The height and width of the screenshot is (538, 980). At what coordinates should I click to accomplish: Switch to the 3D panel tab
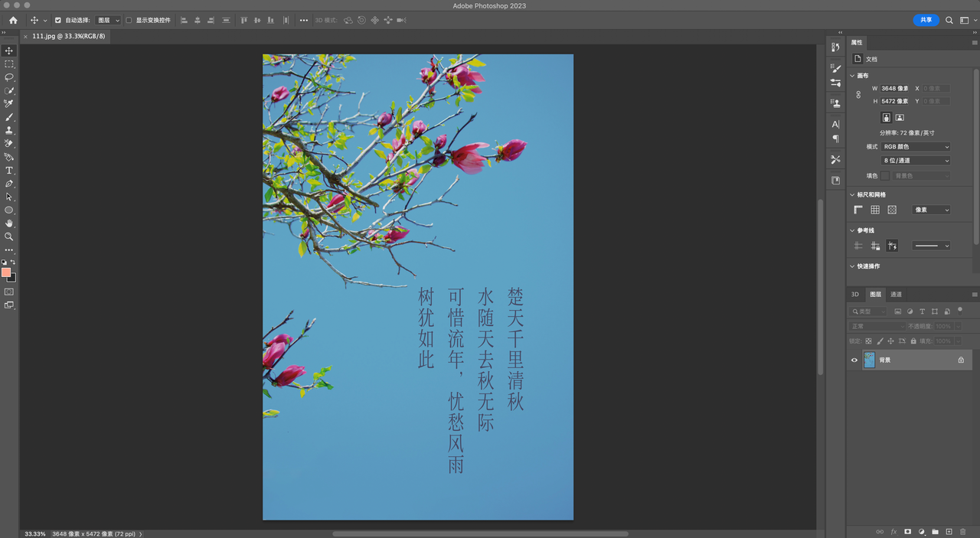pyautogui.click(x=855, y=295)
